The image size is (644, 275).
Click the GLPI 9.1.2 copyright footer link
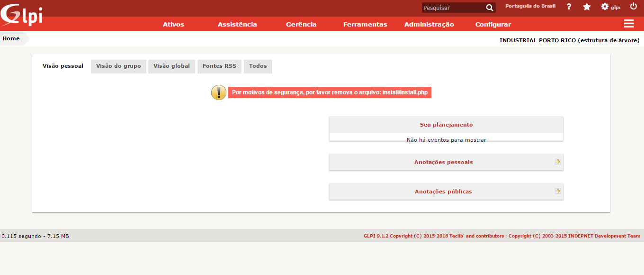click(x=502, y=236)
